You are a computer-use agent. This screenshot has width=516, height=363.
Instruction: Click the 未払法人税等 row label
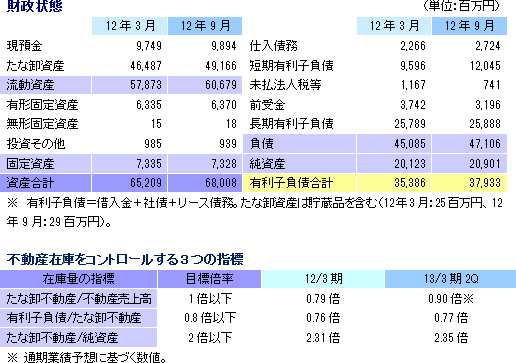pyautogui.click(x=285, y=85)
